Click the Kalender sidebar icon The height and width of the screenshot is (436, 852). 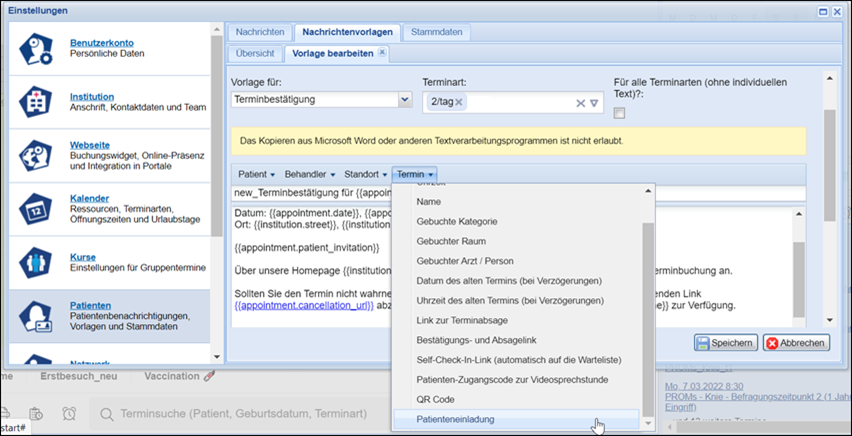coord(35,209)
